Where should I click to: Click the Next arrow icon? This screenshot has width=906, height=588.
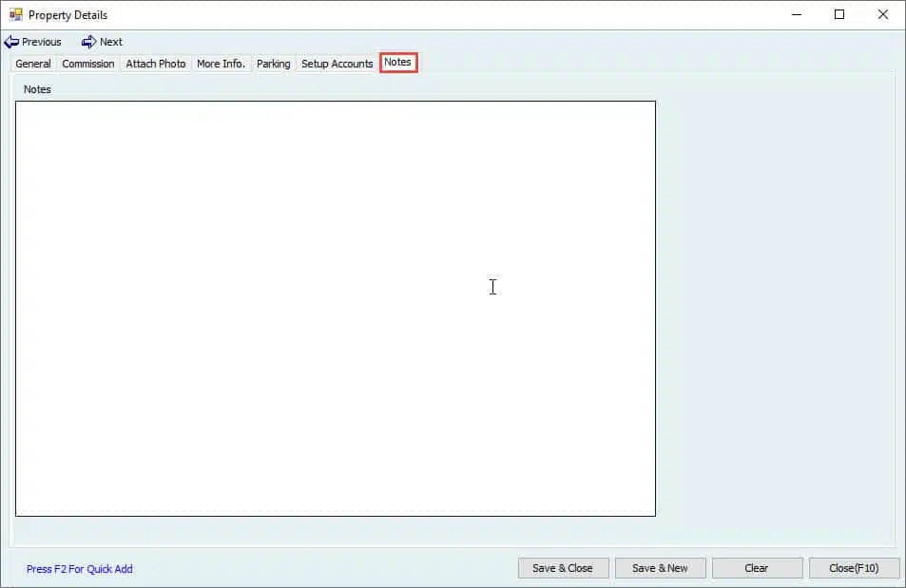[89, 42]
